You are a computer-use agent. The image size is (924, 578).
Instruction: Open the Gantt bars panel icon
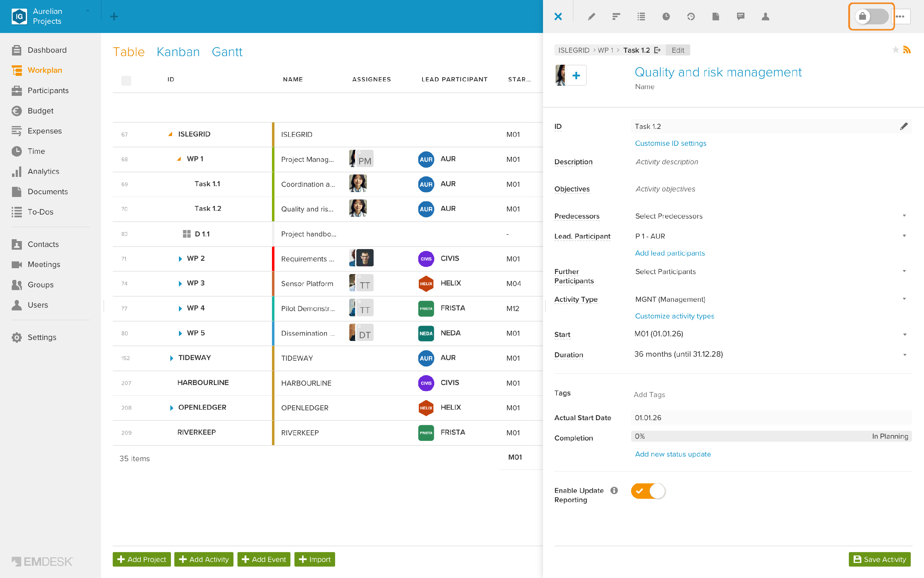616,16
